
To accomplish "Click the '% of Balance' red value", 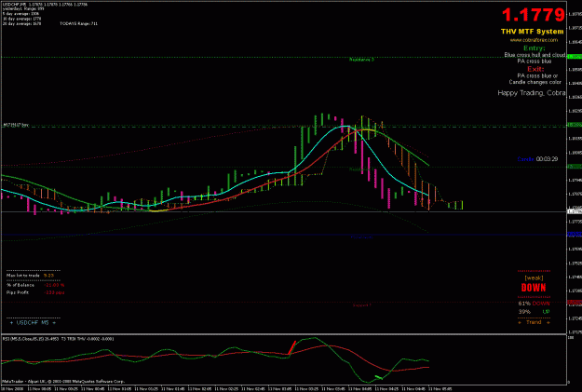I will pos(54,285).
